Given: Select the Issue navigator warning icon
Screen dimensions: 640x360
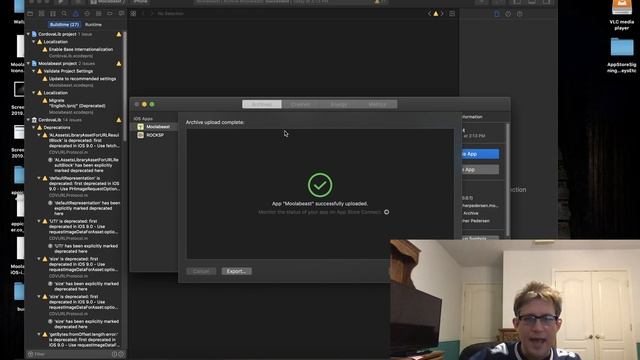Looking at the screenshot, I should 76,13.
